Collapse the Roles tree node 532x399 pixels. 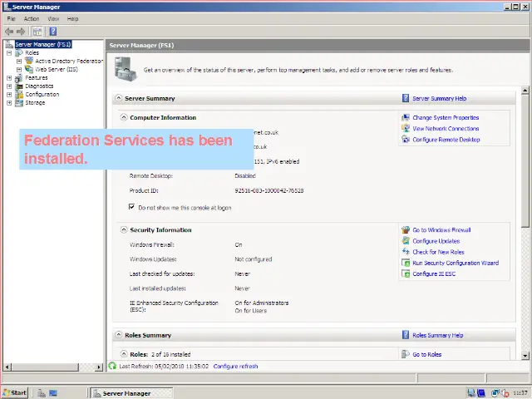[9, 53]
